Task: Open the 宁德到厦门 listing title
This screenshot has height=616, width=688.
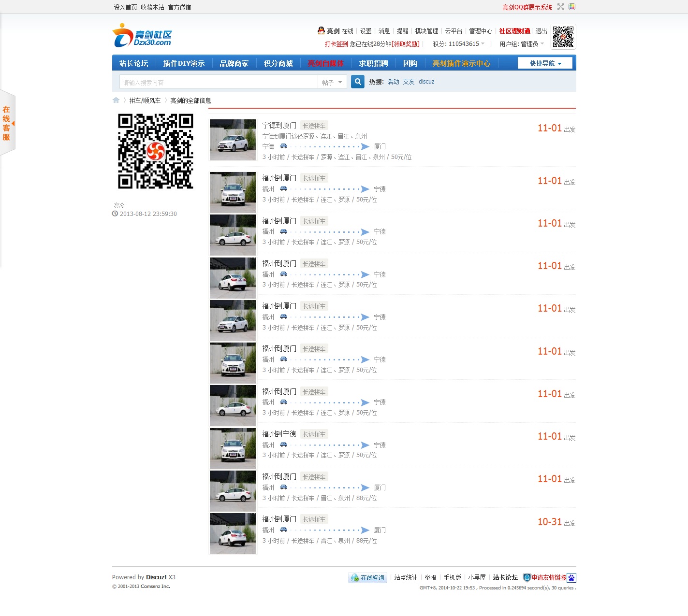Action: [279, 125]
